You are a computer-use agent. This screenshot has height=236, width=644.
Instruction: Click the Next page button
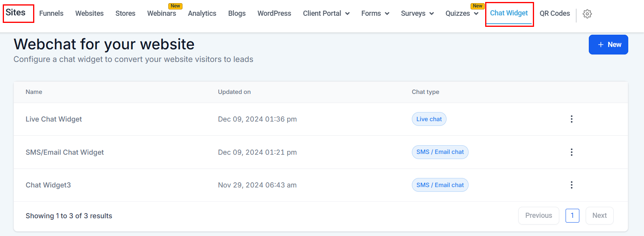tap(599, 215)
